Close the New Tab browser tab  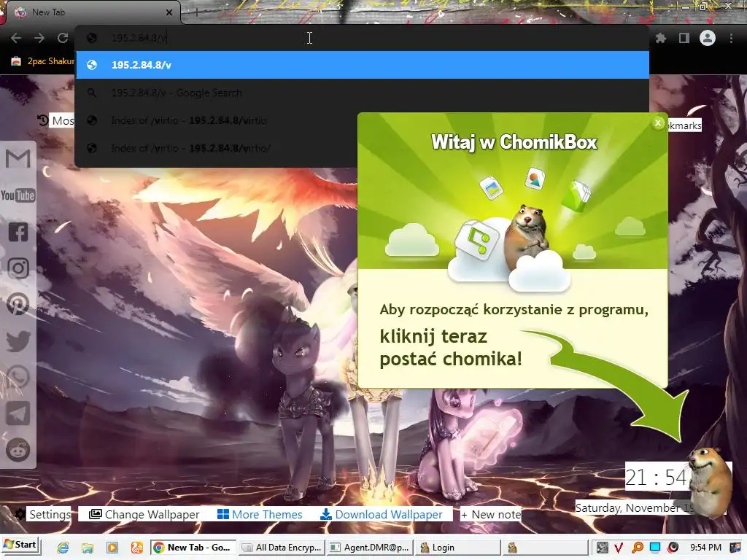coord(169,12)
